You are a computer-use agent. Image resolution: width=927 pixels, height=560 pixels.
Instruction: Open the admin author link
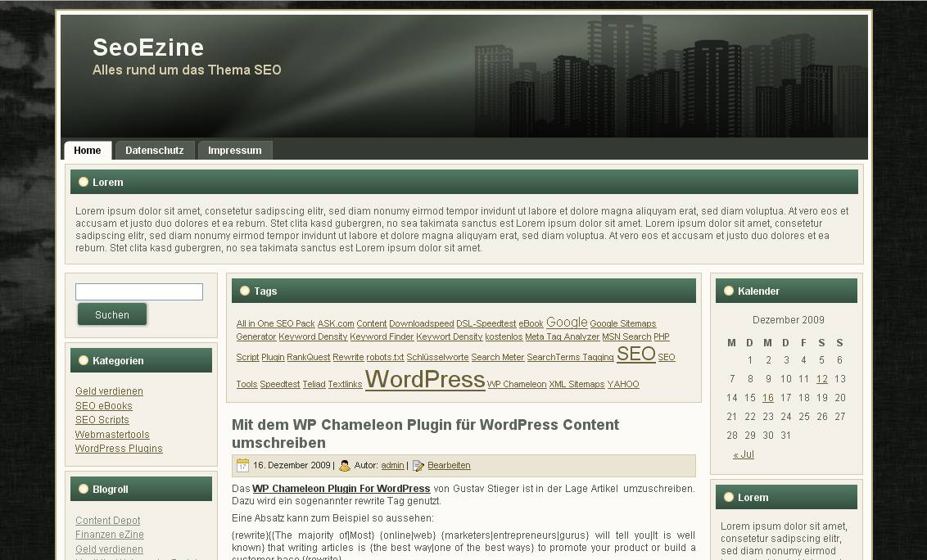coord(392,465)
